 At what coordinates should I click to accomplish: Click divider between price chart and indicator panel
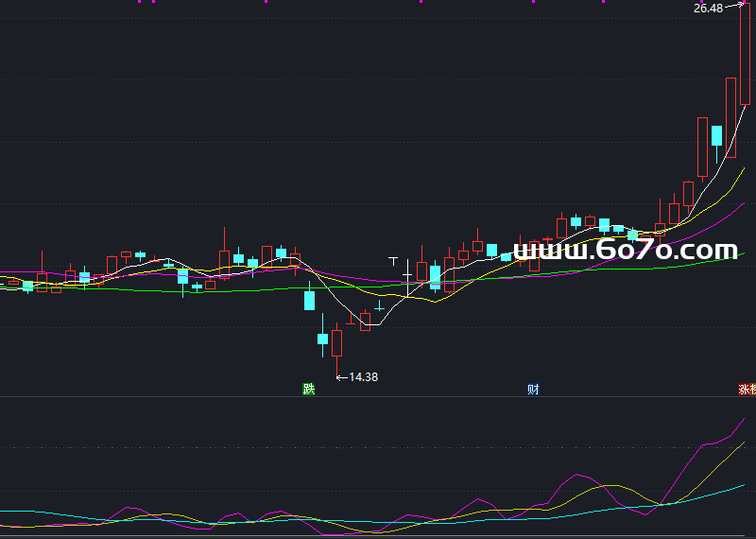click(x=378, y=396)
